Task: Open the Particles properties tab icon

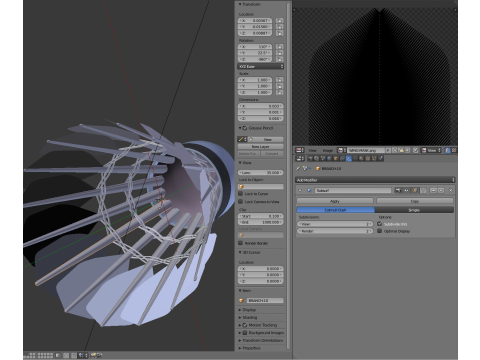Action: [x=374, y=158]
